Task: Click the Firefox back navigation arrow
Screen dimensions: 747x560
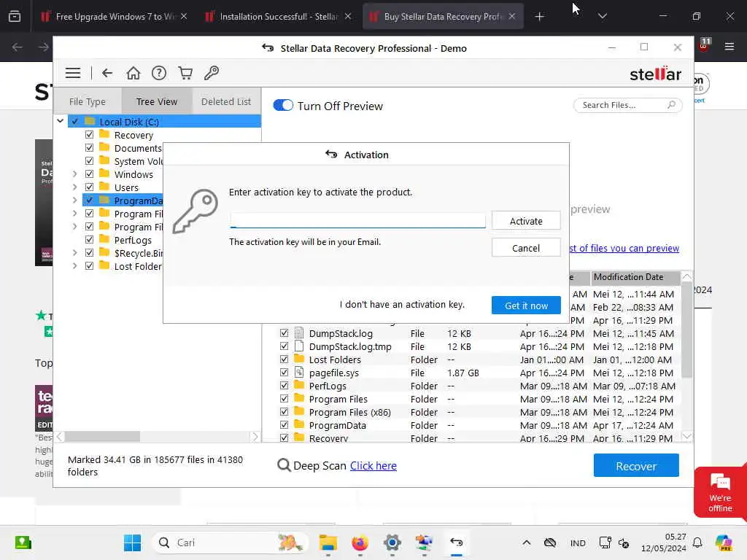Action: pos(18,47)
